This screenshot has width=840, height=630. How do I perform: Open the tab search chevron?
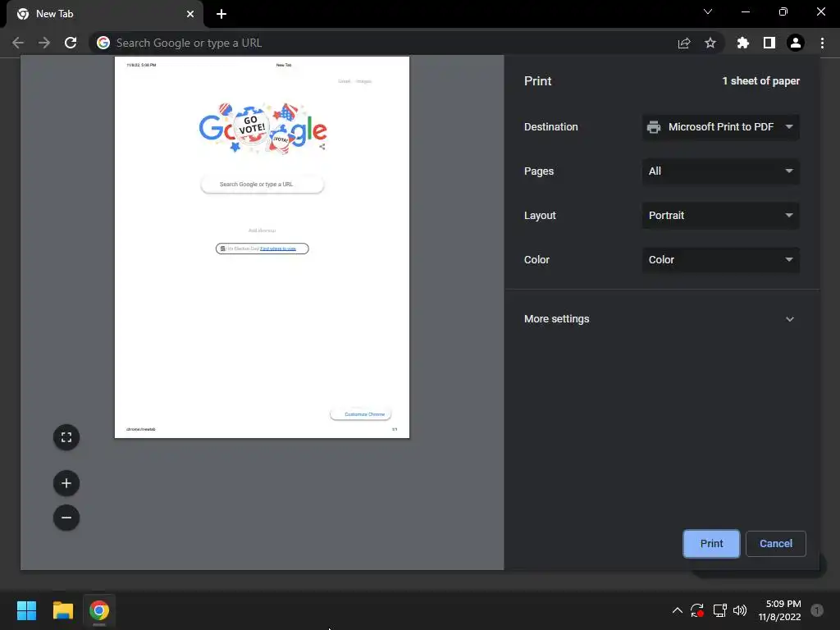click(x=708, y=11)
